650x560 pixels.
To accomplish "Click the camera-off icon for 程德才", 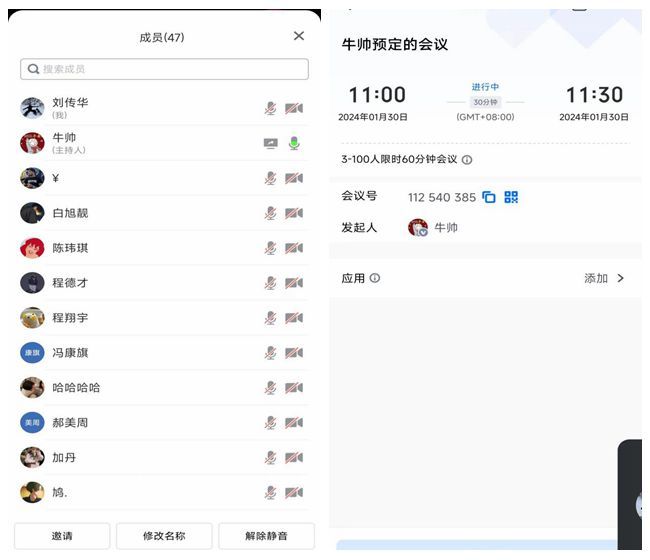I will click(x=294, y=283).
